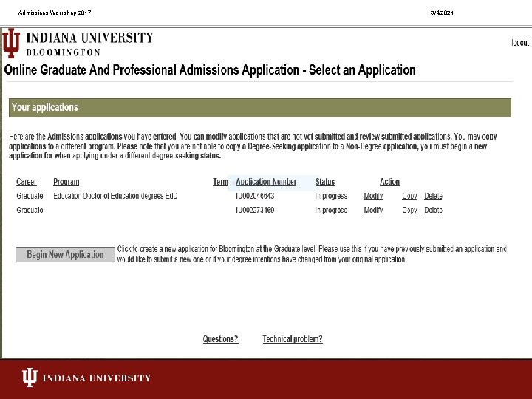
Task: Click the 'Indiana University Bloomington' wordmark
Action: (x=89, y=44)
